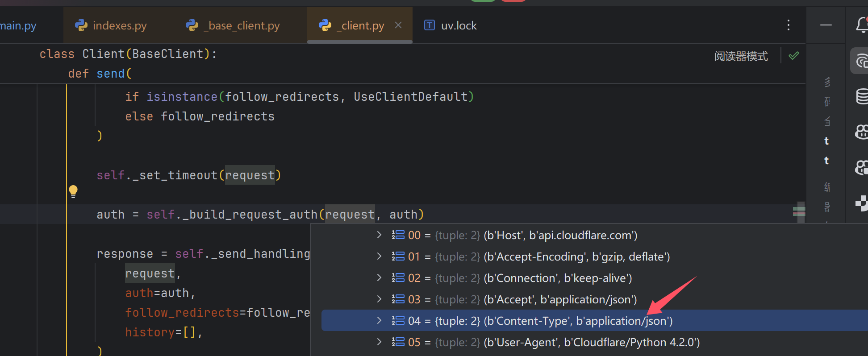Expand the 00 Host tuple entry

(379, 235)
